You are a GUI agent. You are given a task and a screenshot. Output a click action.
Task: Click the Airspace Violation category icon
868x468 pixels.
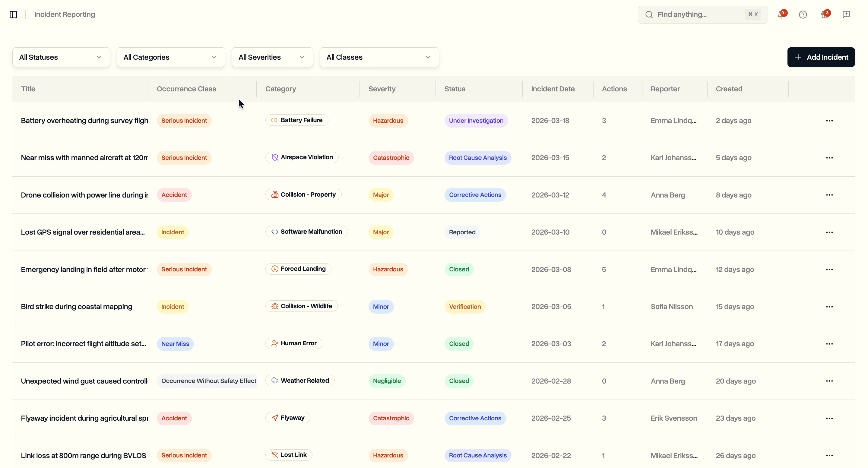click(x=275, y=157)
